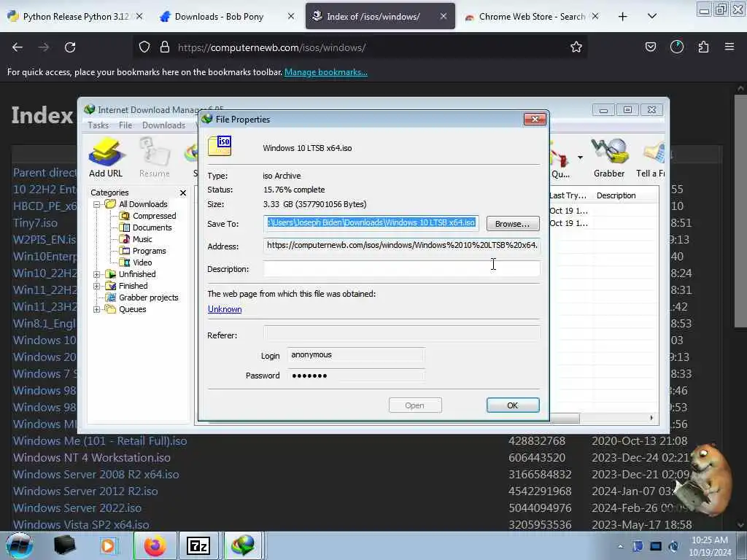This screenshot has height=560, width=747.
Task: Click the Tell a Friend toolbar icon
Action: coord(650,157)
